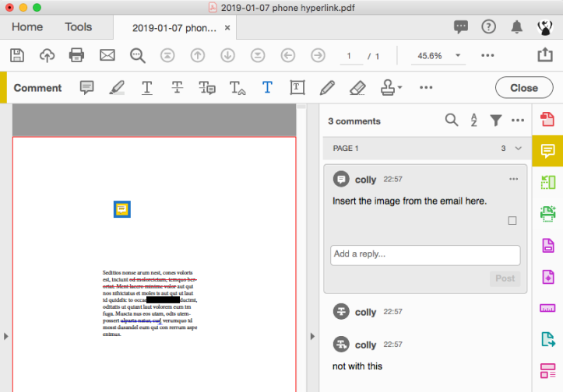This screenshot has height=392, width=563.
Task: Click the Post reply button
Action: (505, 278)
